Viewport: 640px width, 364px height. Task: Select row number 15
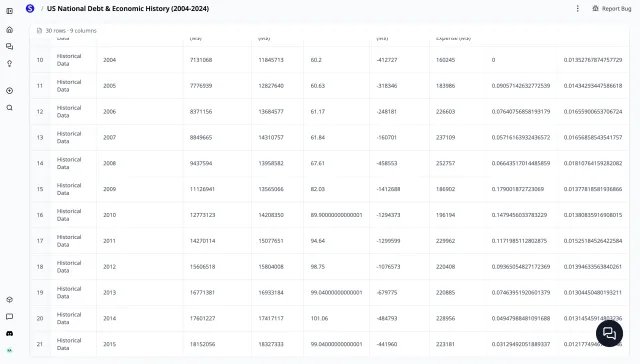[x=40, y=189]
